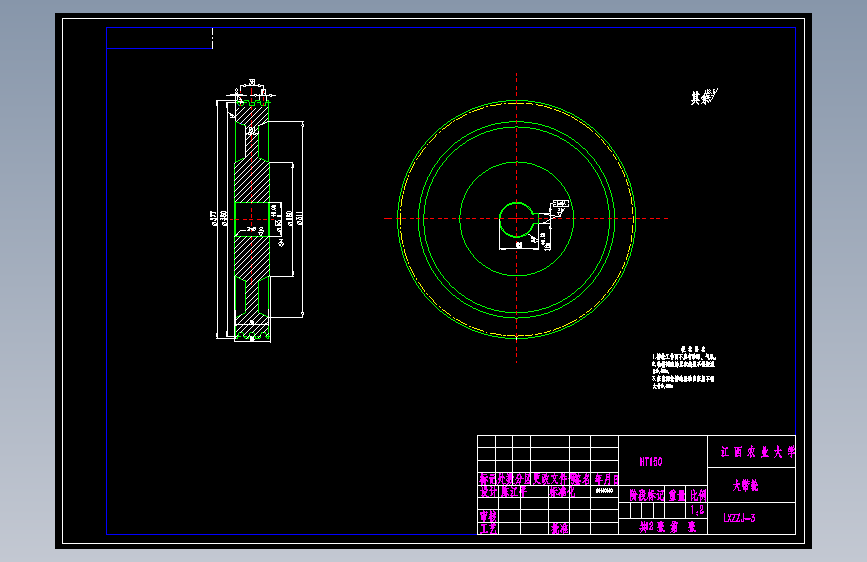Select the 1:2 scale value
867x562 pixels.
pyautogui.click(x=697, y=510)
